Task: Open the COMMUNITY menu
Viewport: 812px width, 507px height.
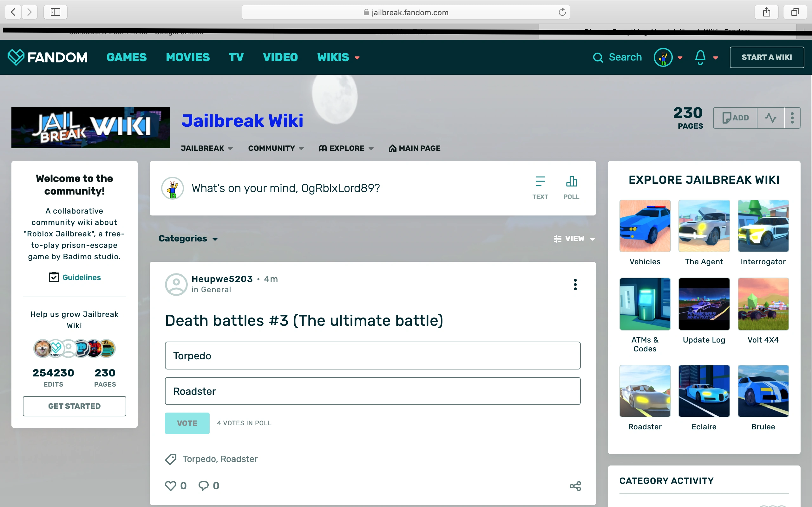Action: 275,148
